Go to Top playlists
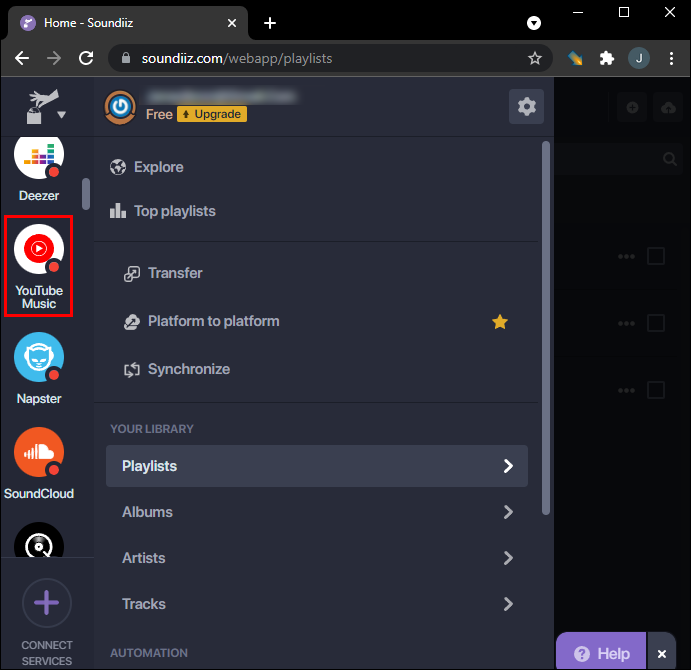This screenshot has height=670, width=691. (174, 211)
